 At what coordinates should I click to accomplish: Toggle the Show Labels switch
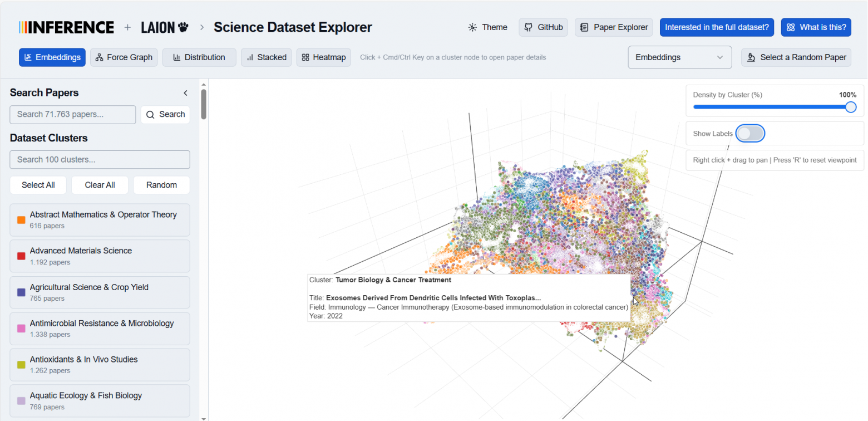[x=749, y=134]
